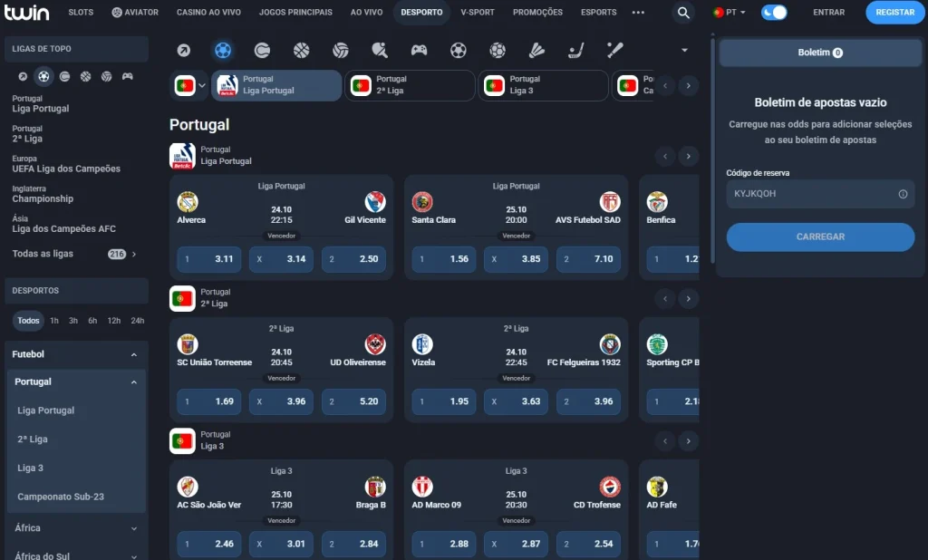Select the badminton shuttlecock icon
Viewport: 928px width, 560px height.
click(536, 51)
